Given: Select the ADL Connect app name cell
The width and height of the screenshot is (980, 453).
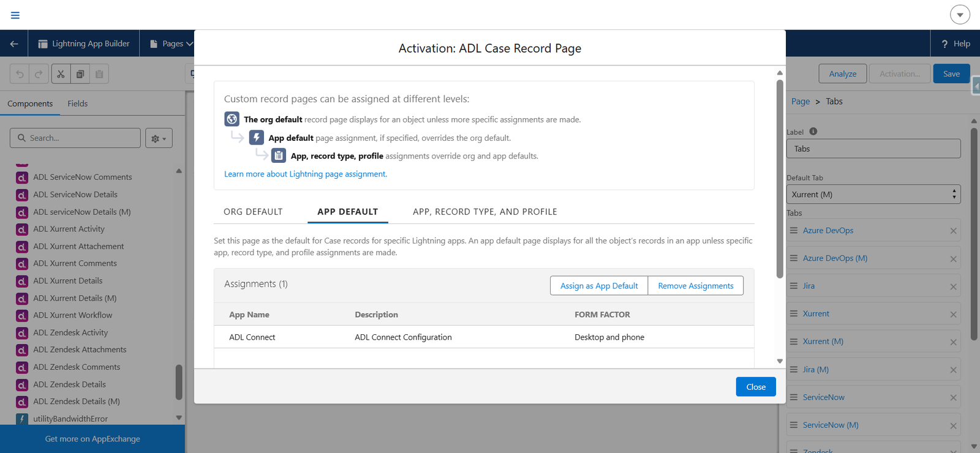Looking at the screenshot, I should pos(252,337).
